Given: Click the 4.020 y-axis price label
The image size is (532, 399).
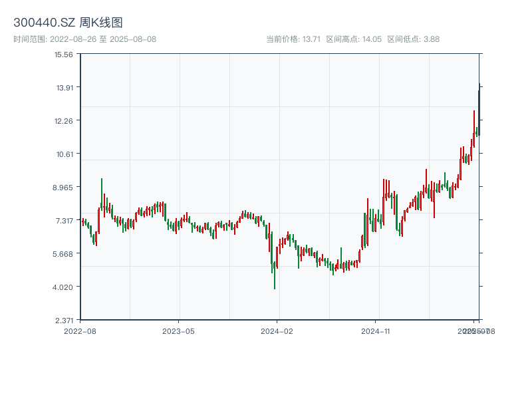Looking at the screenshot, I should (x=63, y=287).
